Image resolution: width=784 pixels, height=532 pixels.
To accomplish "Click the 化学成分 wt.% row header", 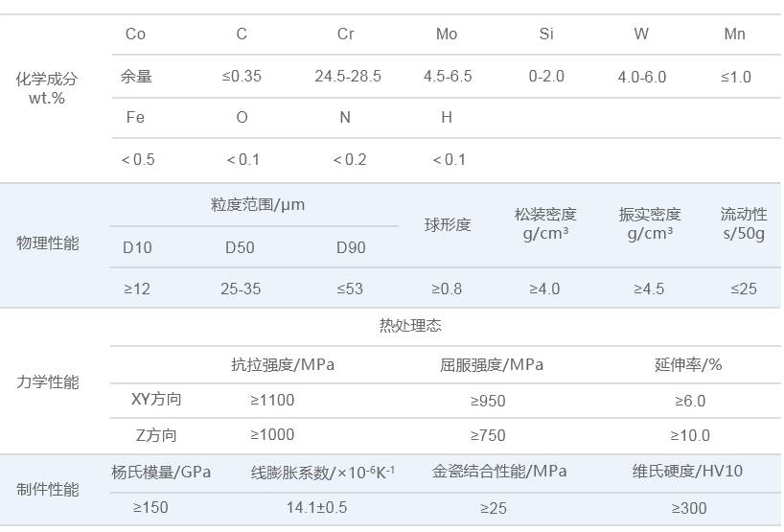I will pos(47,88).
